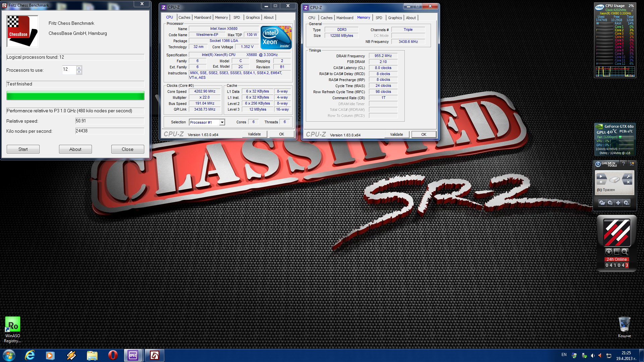Click the green benchmark progress bar

tap(75, 96)
